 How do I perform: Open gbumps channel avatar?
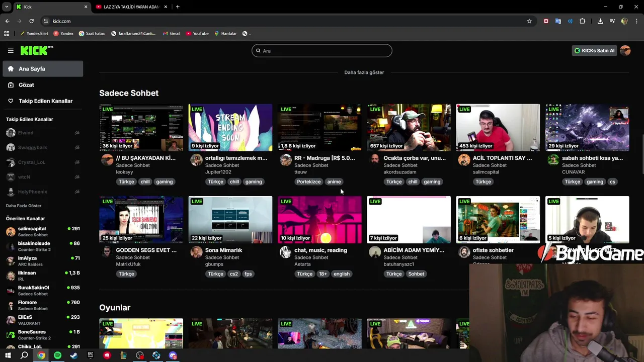(x=196, y=252)
